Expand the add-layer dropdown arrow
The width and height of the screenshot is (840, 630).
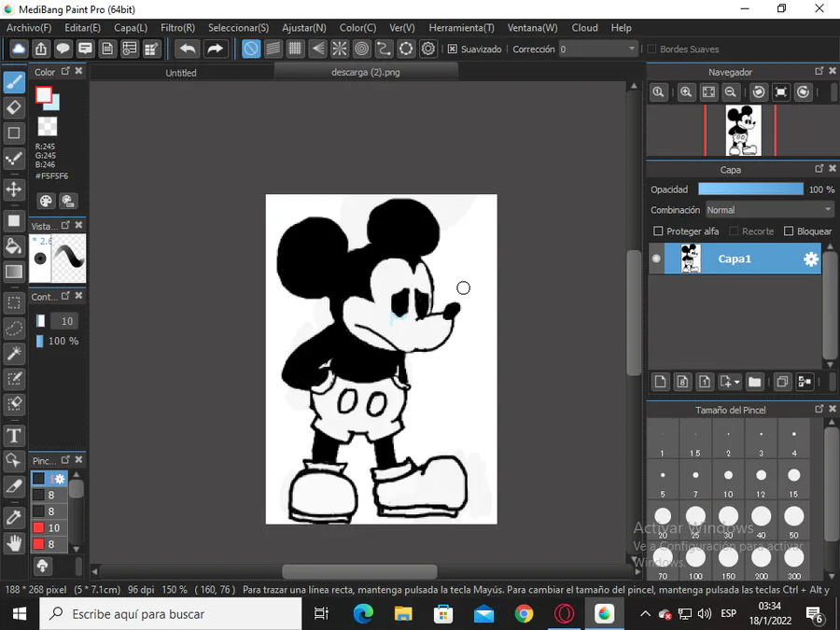pos(737,383)
